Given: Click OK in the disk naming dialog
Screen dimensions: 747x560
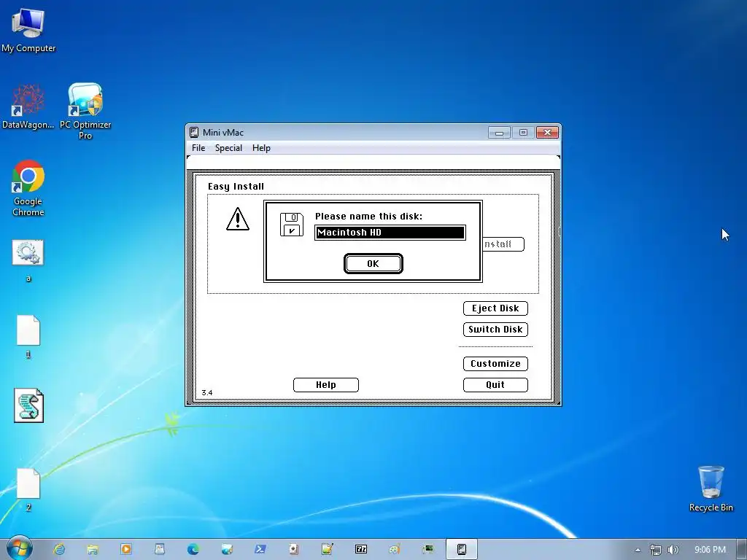Looking at the screenshot, I should pos(373,264).
